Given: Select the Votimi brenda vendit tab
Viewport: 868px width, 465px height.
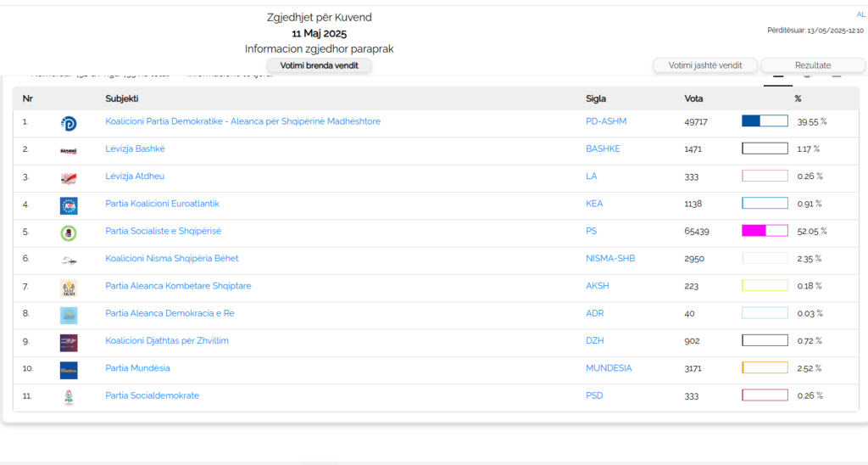Looking at the screenshot, I should click(x=319, y=65).
